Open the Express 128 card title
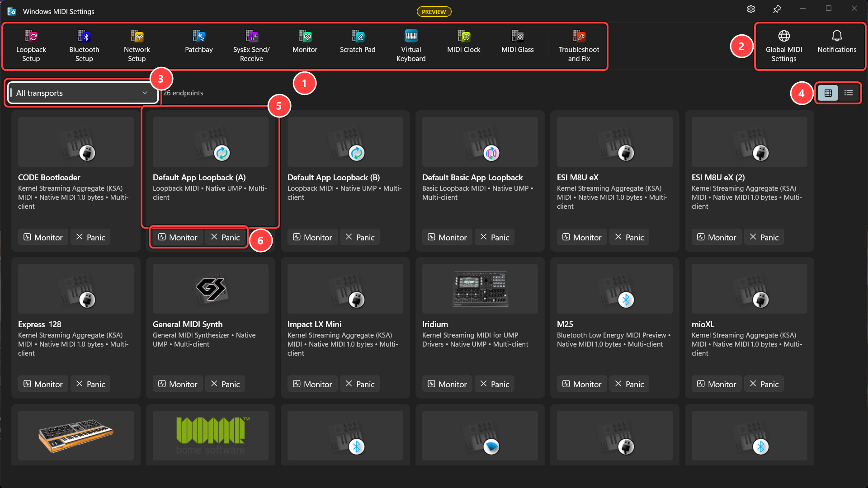This screenshot has width=868, height=488. click(39, 324)
